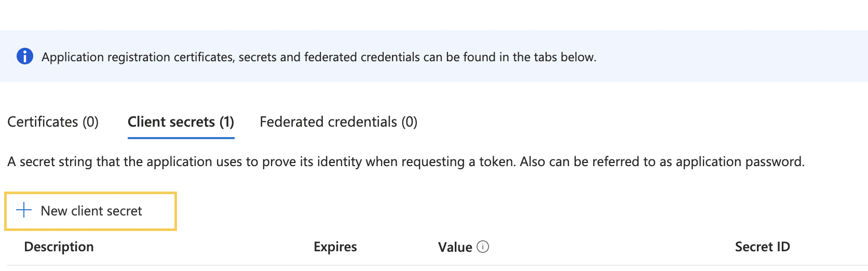Click the info icon next to Value
Viewport: 868px width, 271px height.
[x=483, y=247]
